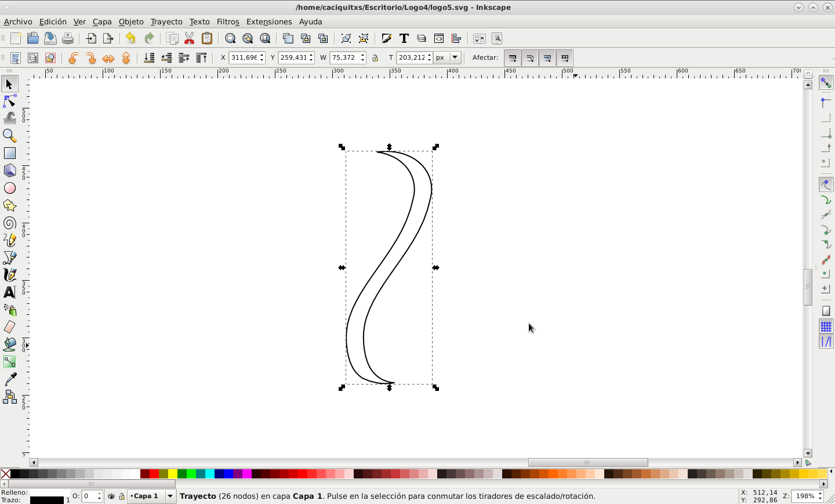Image resolution: width=835 pixels, height=504 pixels.
Task: Activate the Zoom magnifier tool in the toolbox
Action: pos(10,136)
